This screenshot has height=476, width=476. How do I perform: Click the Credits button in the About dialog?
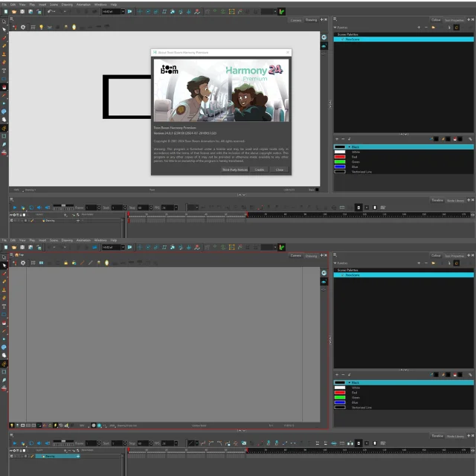(260, 170)
